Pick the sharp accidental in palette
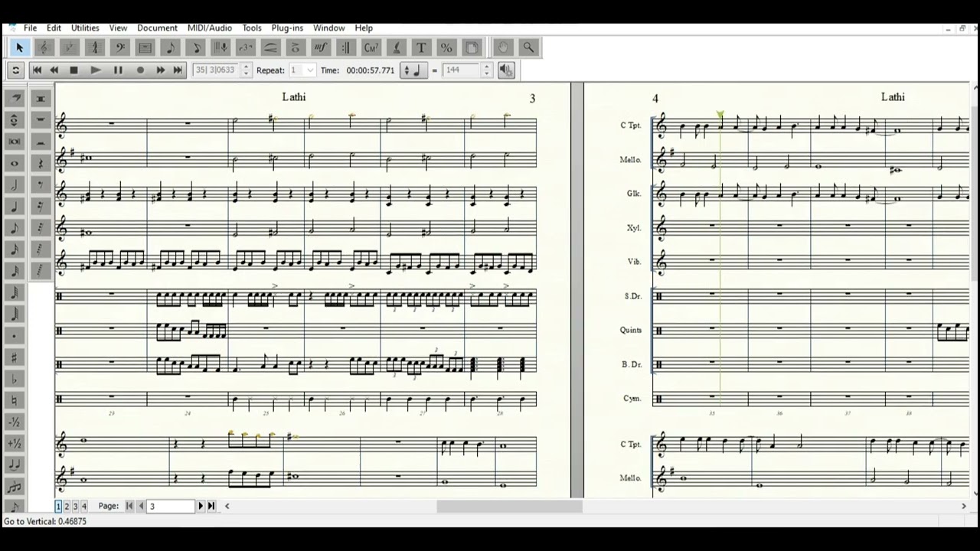The width and height of the screenshot is (980, 551). [15, 357]
